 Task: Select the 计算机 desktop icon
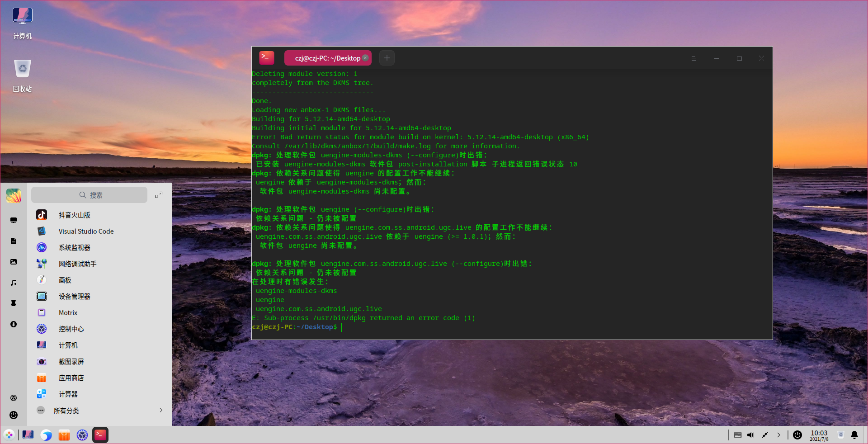22,24
